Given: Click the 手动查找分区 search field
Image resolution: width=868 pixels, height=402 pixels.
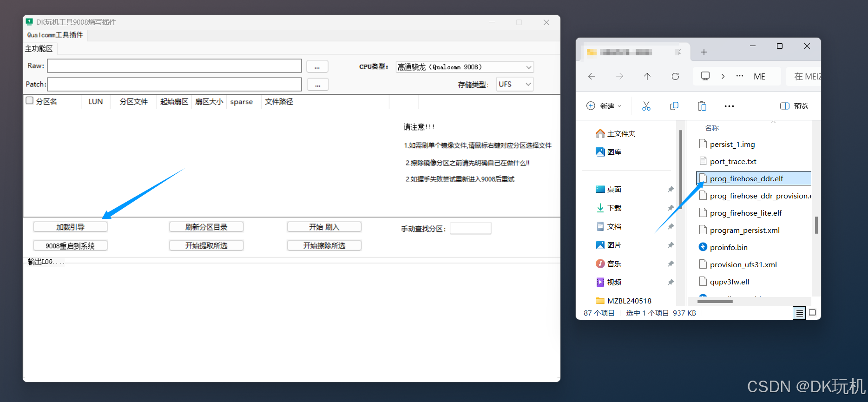Looking at the screenshot, I should [x=471, y=228].
